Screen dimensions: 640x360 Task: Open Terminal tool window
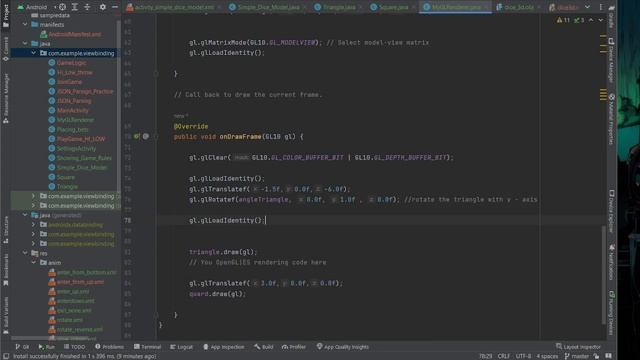pos(147,347)
